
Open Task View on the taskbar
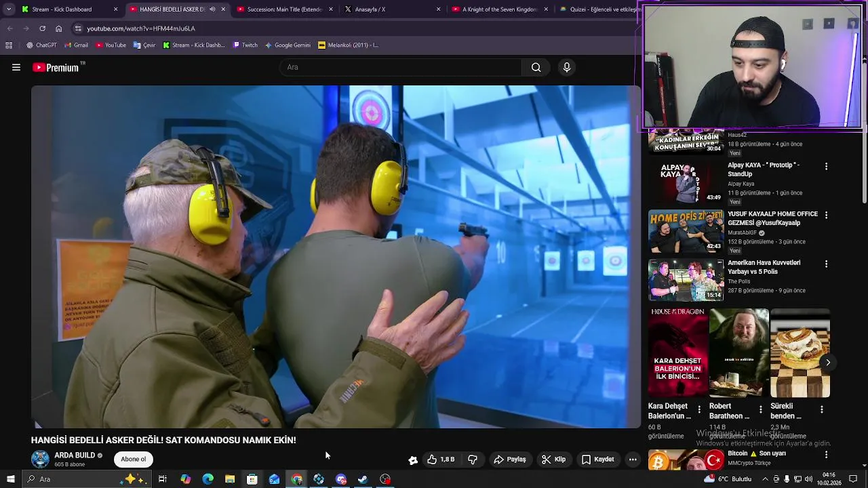163,479
